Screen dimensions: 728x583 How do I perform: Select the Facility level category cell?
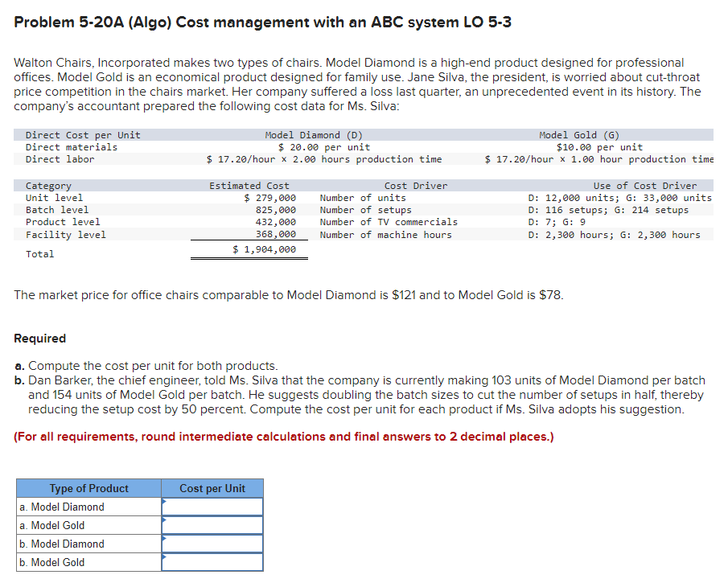[68, 233]
